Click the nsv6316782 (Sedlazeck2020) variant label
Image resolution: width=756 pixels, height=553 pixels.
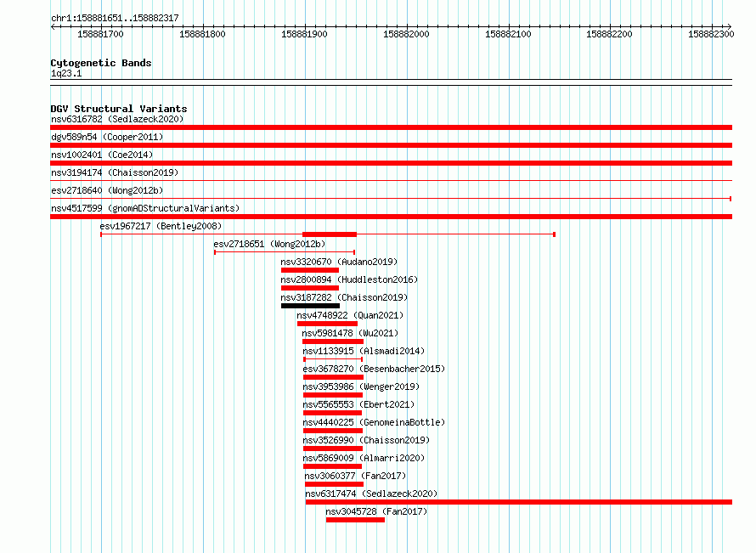(117, 119)
